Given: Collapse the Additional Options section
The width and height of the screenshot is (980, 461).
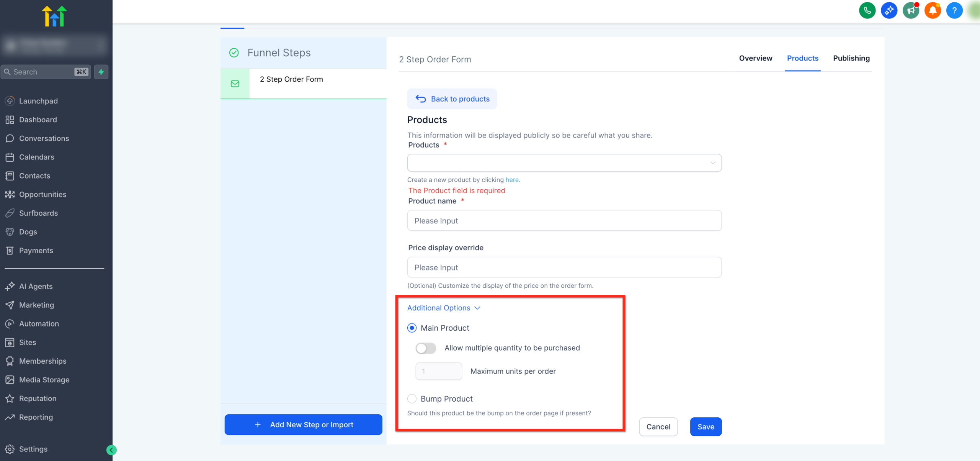Looking at the screenshot, I should click(x=477, y=308).
